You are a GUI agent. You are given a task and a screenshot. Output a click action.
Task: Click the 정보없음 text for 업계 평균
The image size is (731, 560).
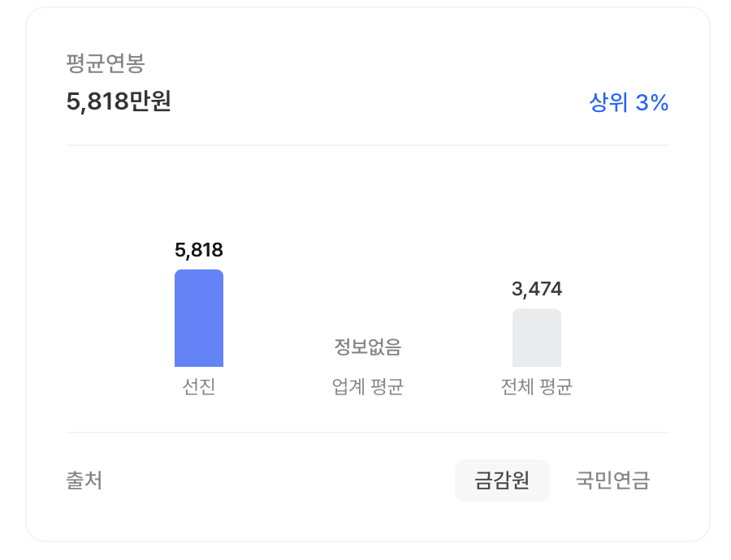point(368,347)
